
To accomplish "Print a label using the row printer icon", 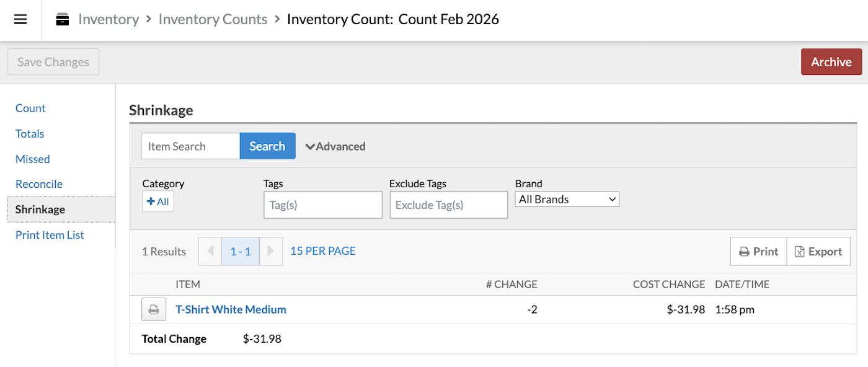I will pyautogui.click(x=153, y=309).
